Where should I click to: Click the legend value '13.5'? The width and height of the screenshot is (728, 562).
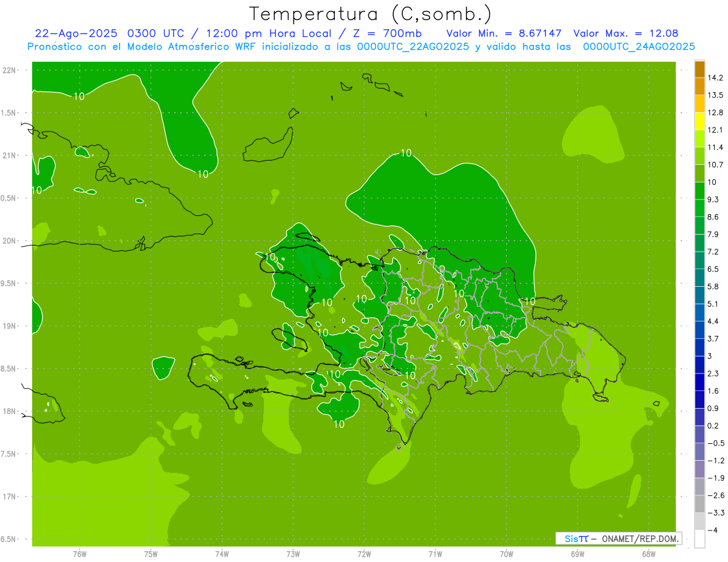coord(716,95)
